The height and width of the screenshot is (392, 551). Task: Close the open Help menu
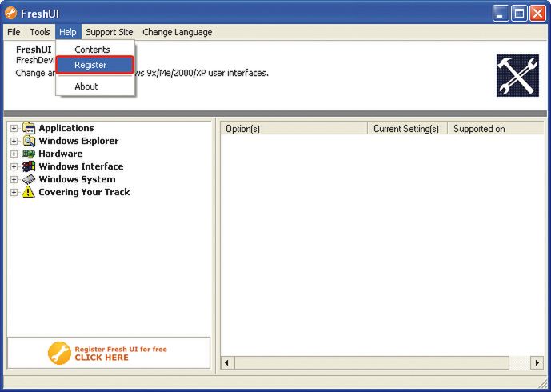[x=68, y=32]
